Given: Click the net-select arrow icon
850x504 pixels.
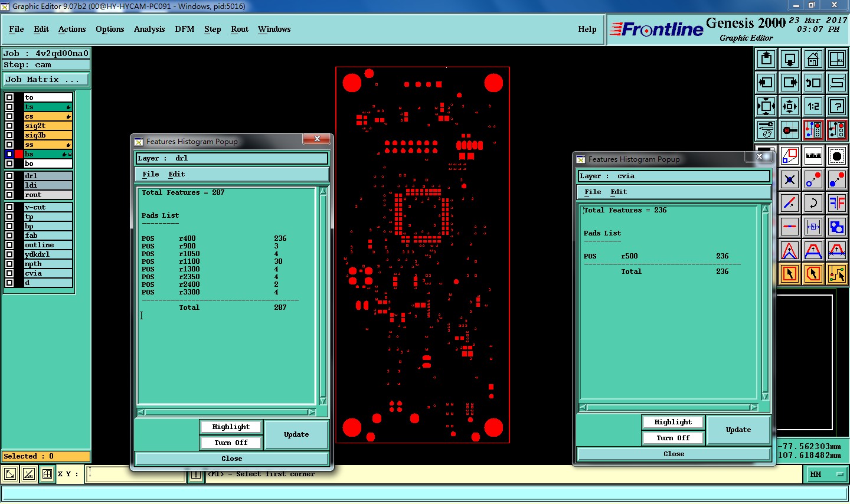Looking at the screenshot, I should 837,274.
